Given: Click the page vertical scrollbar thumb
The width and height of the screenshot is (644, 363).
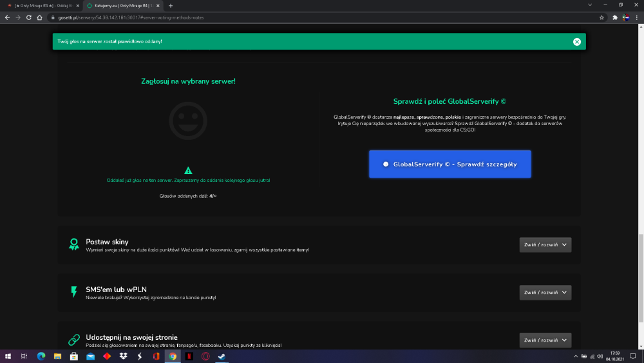Looking at the screenshot, I should point(641,279).
